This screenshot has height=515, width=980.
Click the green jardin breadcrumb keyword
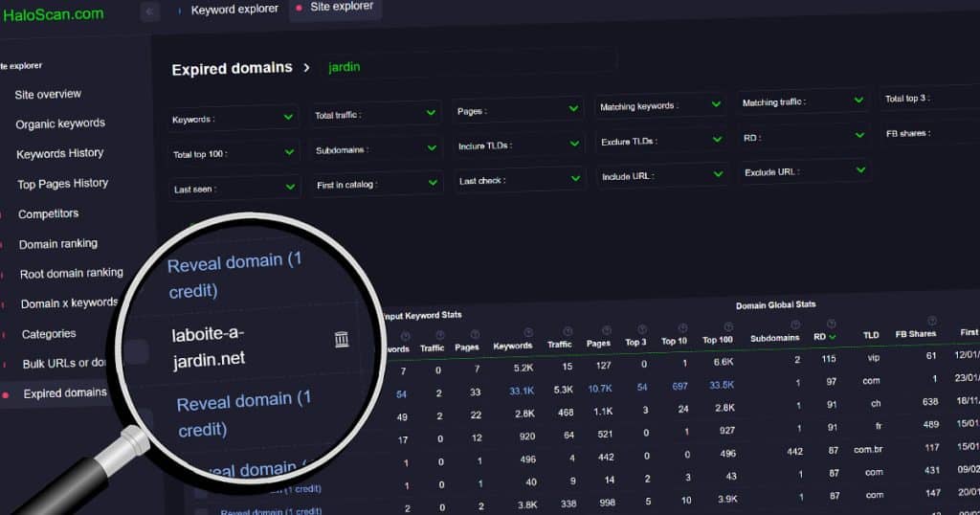pos(344,67)
